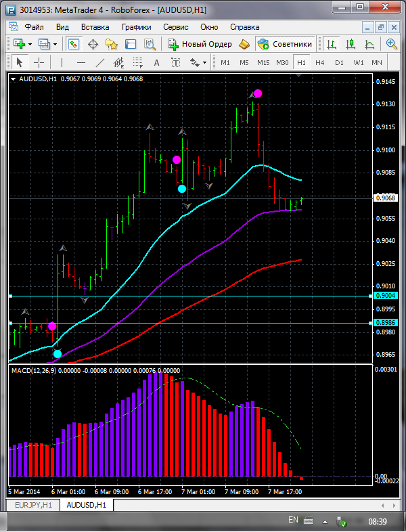Click the Новый Ордер button
The width and height of the screenshot is (406, 532).
click(200, 44)
